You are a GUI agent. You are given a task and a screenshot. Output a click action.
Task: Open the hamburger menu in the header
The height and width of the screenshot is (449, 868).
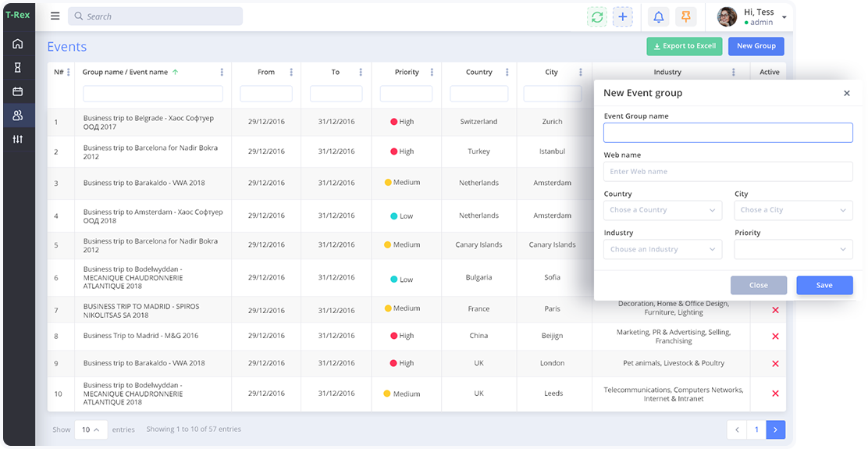tap(55, 16)
